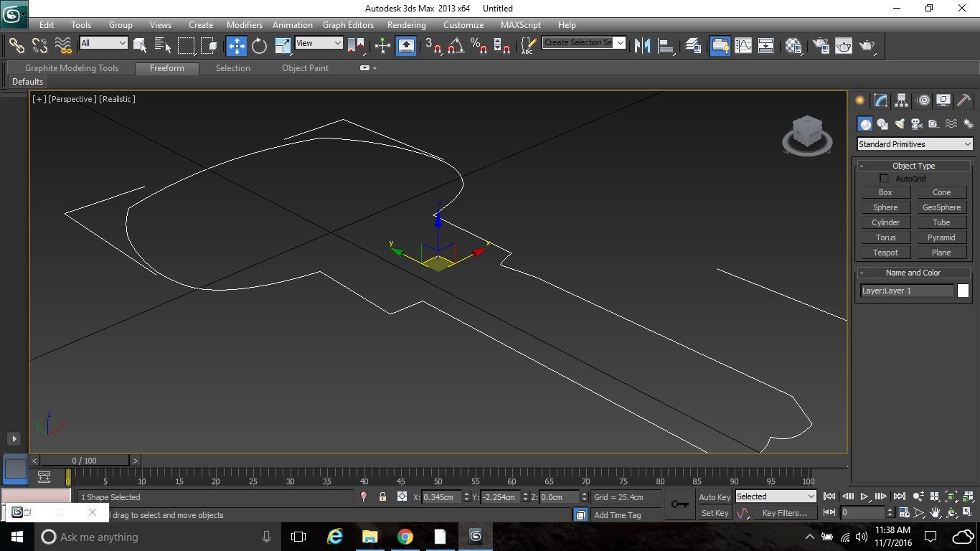Open the Utilities hammer panel
980x551 pixels.
[x=963, y=100]
